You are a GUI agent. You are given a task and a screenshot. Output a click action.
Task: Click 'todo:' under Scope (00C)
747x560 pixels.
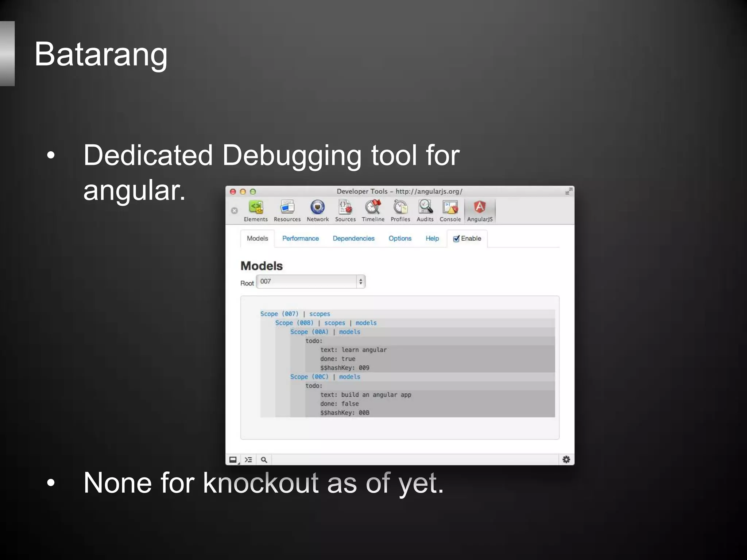point(314,386)
